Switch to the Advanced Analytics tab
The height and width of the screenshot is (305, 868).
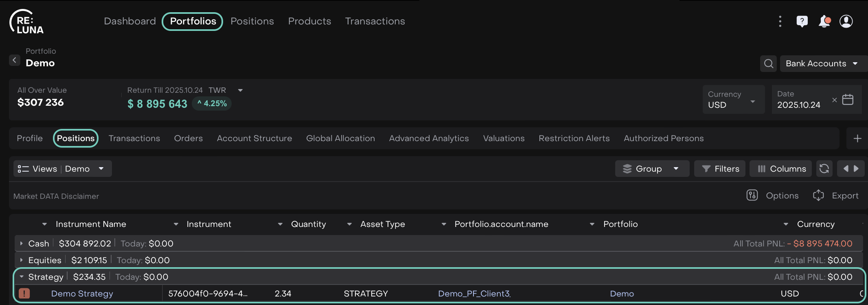click(429, 139)
